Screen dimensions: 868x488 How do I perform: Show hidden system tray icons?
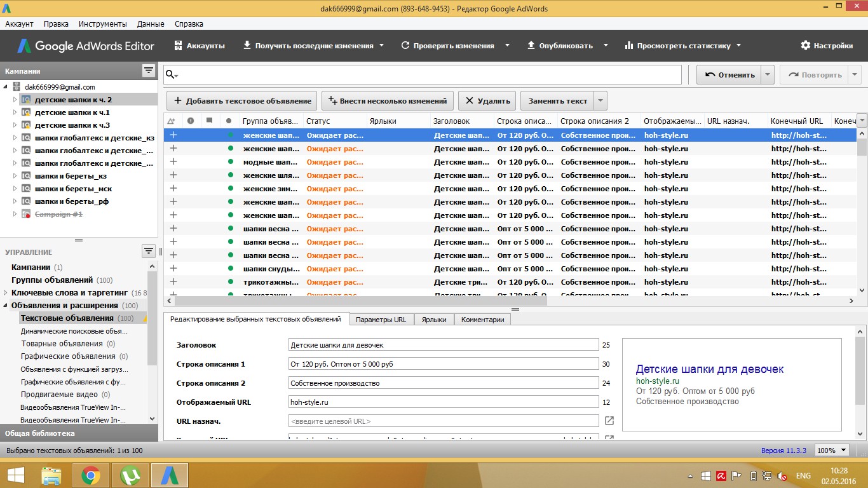[691, 476]
